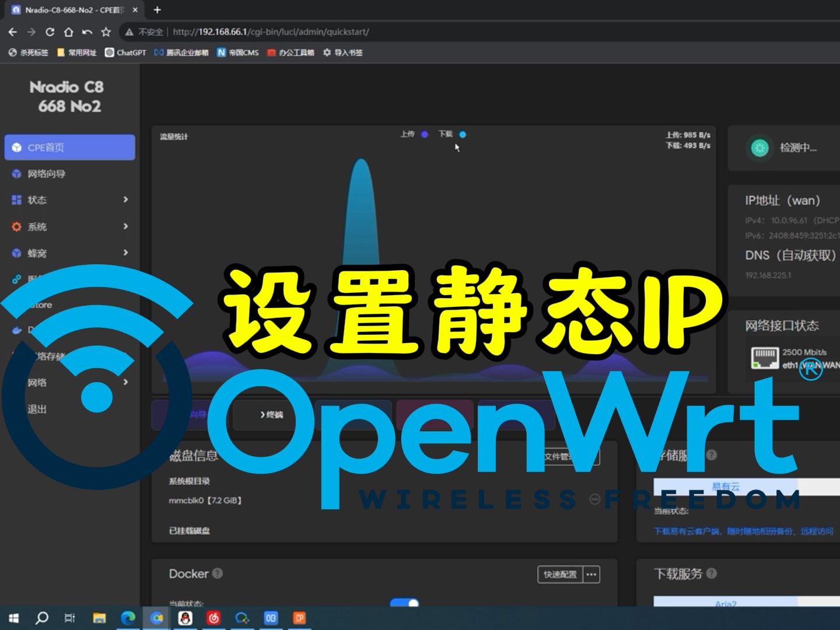Click the 蜂窝 cube icon

click(x=16, y=253)
